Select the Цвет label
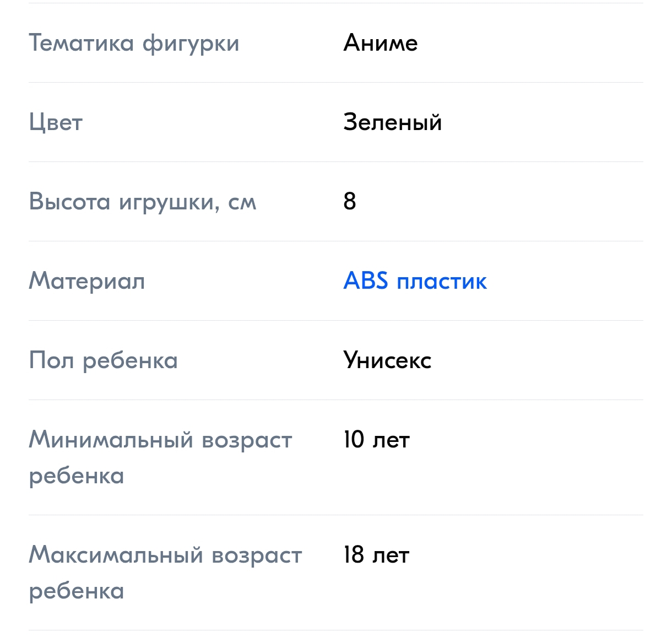672x642 pixels. point(56,123)
